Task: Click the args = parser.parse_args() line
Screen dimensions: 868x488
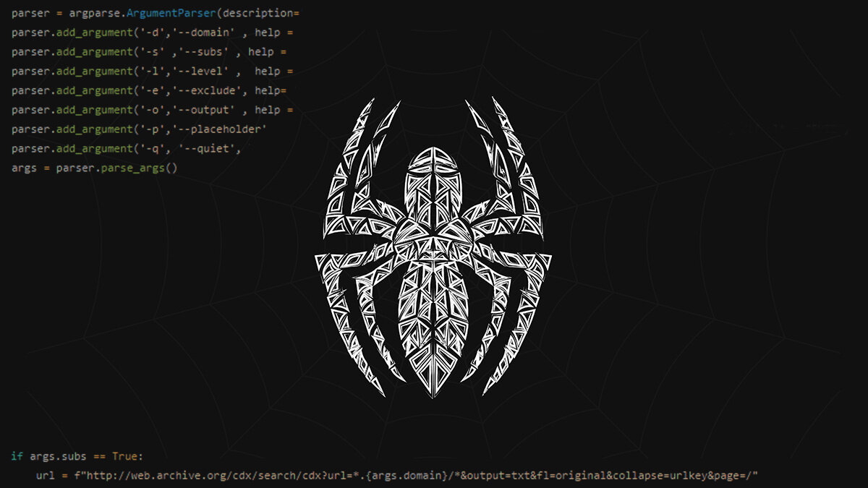Action: (95, 168)
